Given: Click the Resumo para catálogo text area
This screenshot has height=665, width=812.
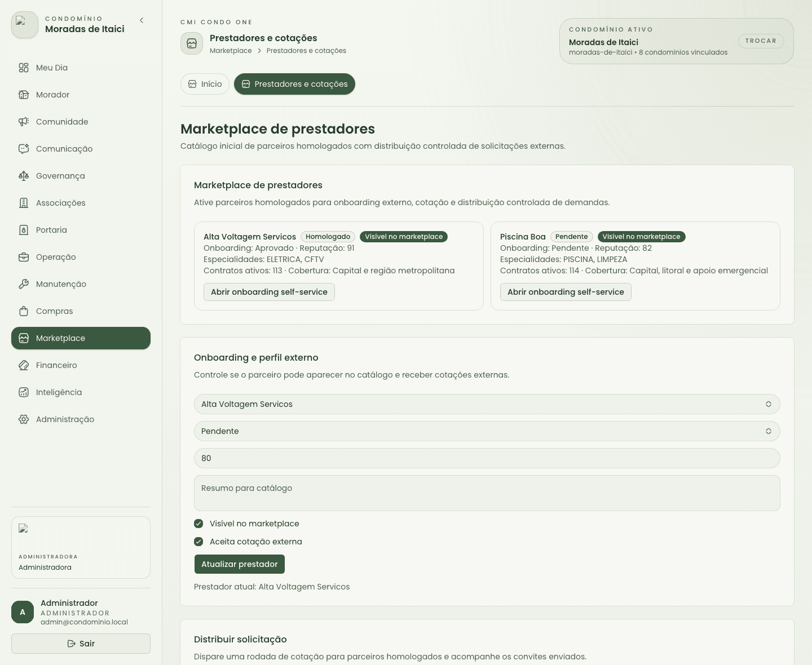Looking at the screenshot, I should [487, 493].
